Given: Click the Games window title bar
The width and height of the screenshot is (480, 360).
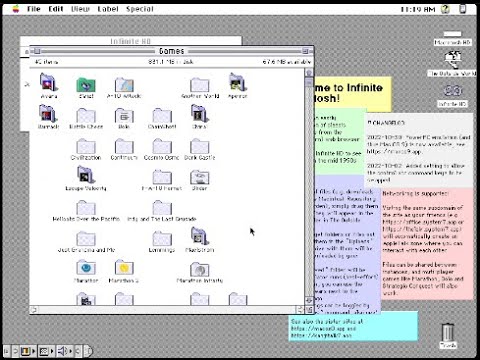Looking at the screenshot, I should click(172, 51).
